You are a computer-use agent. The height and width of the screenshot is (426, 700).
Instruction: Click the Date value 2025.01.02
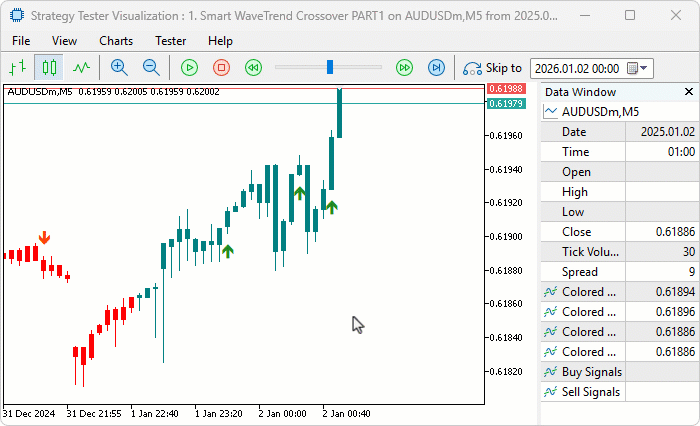click(668, 132)
